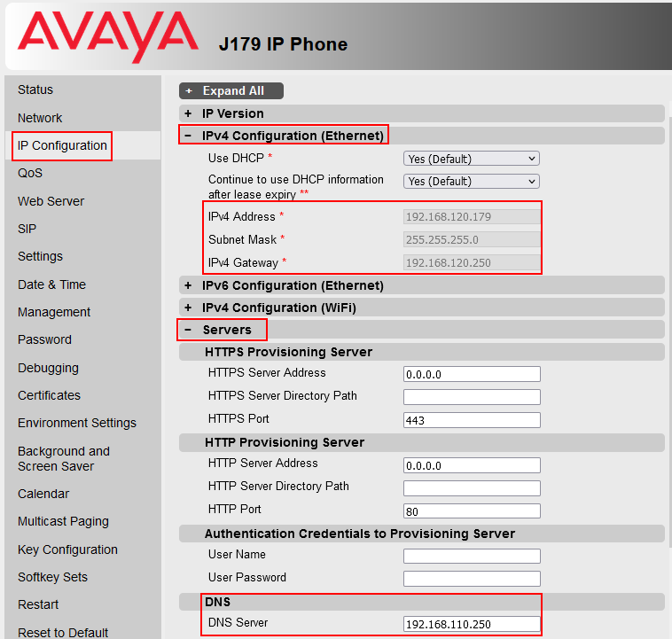Click the DNS Server field
The width and height of the screenshot is (672, 639).
472,624
